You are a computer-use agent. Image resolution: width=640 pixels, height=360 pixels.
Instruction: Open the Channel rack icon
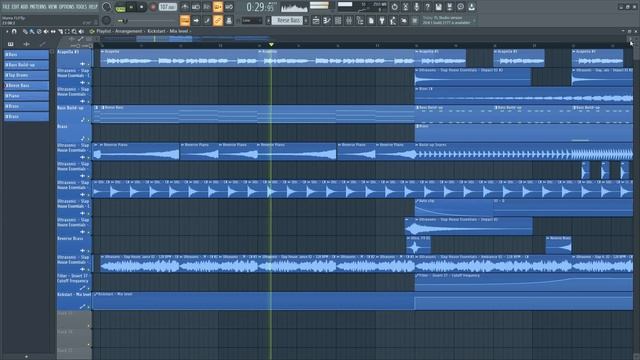point(338,20)
